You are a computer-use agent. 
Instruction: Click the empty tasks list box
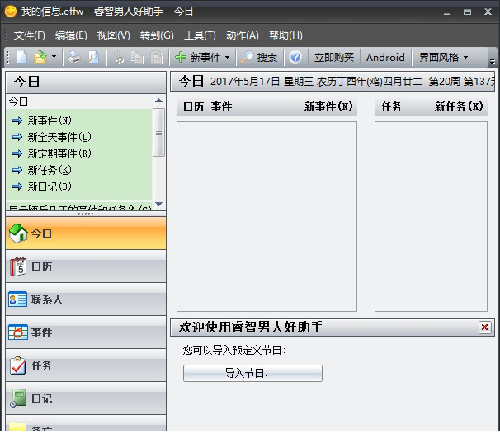[x=431, y=216]
